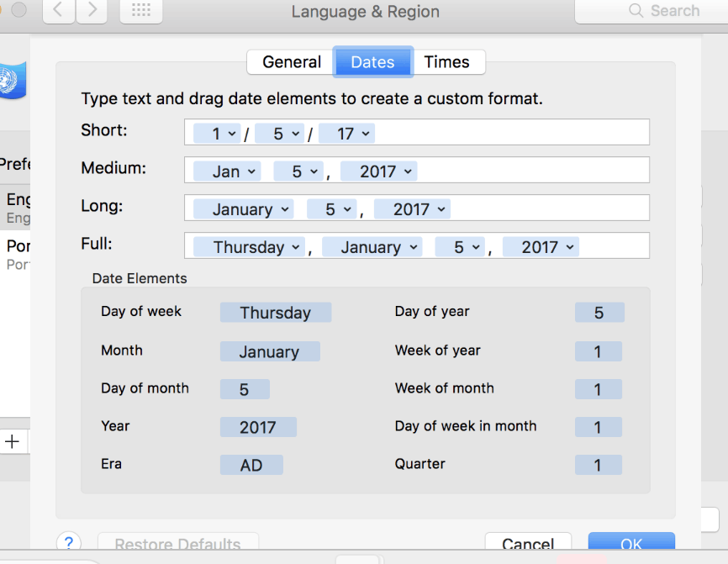Select the Portuguese language row in sidebar
Viewport: 728px width, 564px height.
click(x=15, y=254)
